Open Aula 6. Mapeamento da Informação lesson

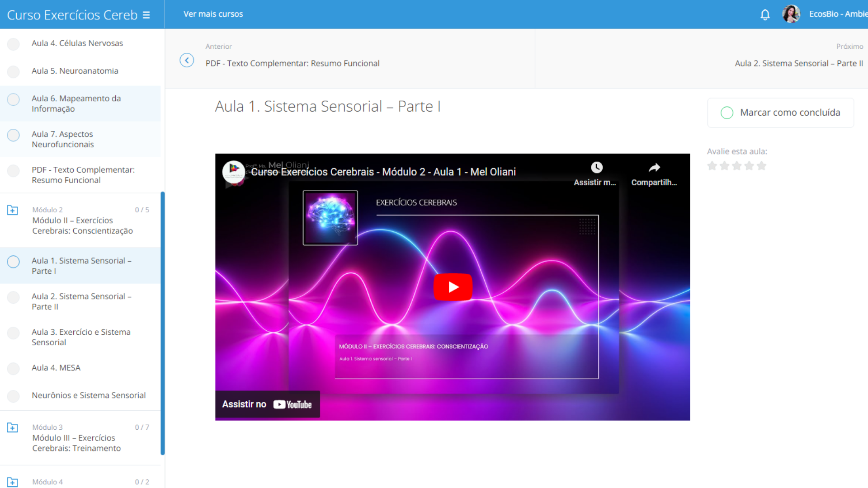(x=76, y=103)
